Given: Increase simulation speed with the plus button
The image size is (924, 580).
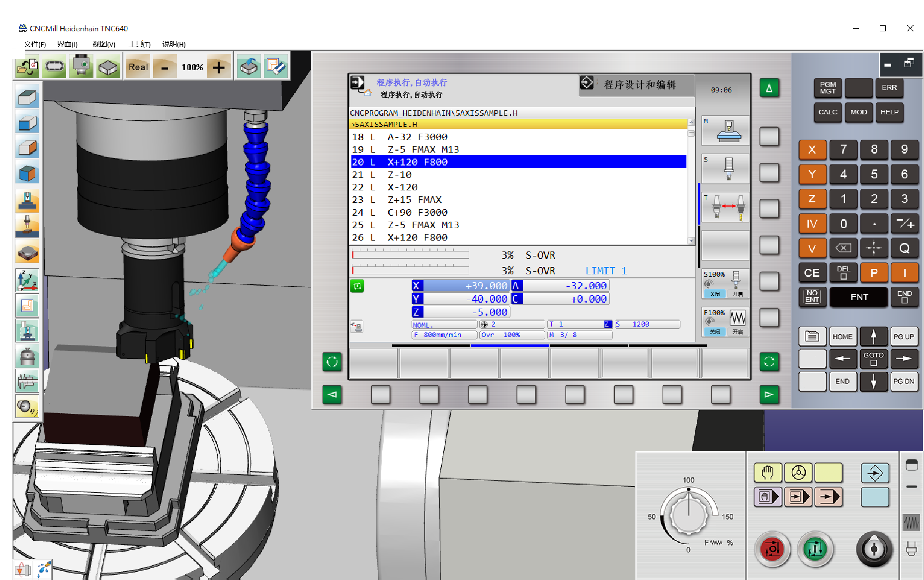Looking at the screenshot, I should 219,67.
